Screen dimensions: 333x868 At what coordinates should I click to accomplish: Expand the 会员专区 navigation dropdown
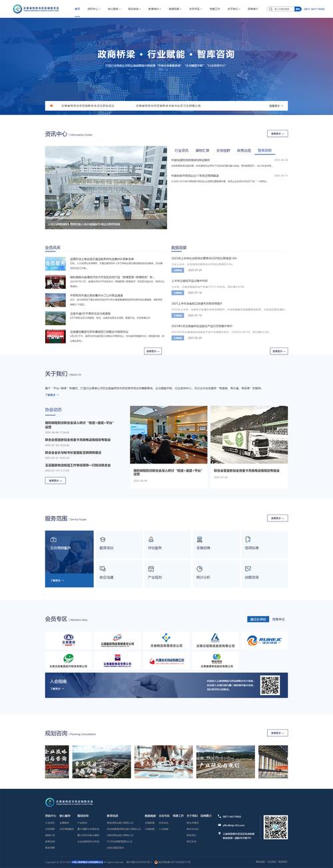click(x=194, y=9)
